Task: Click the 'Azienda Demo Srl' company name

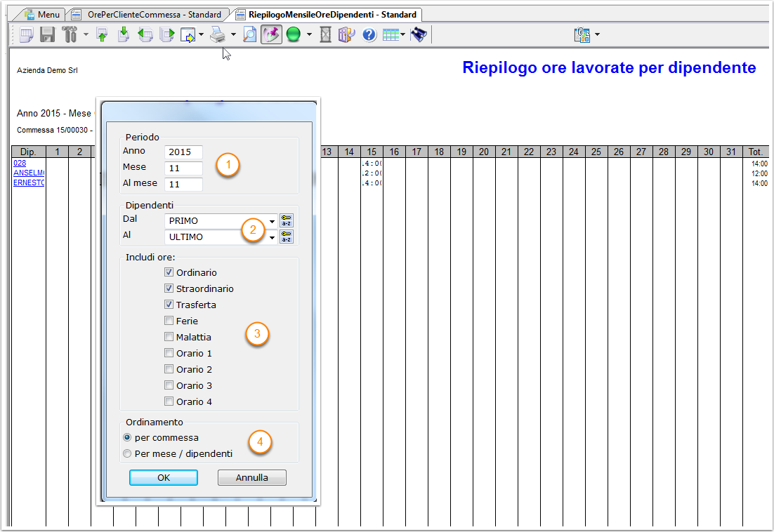Action: coord(47,70)
